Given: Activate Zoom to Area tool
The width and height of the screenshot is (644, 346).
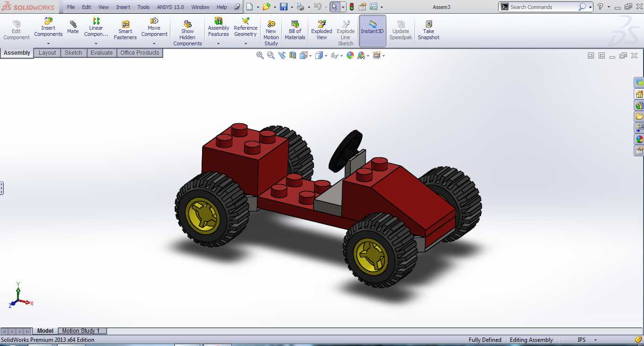Looking at the screenshot, I should tap(271, 55).
